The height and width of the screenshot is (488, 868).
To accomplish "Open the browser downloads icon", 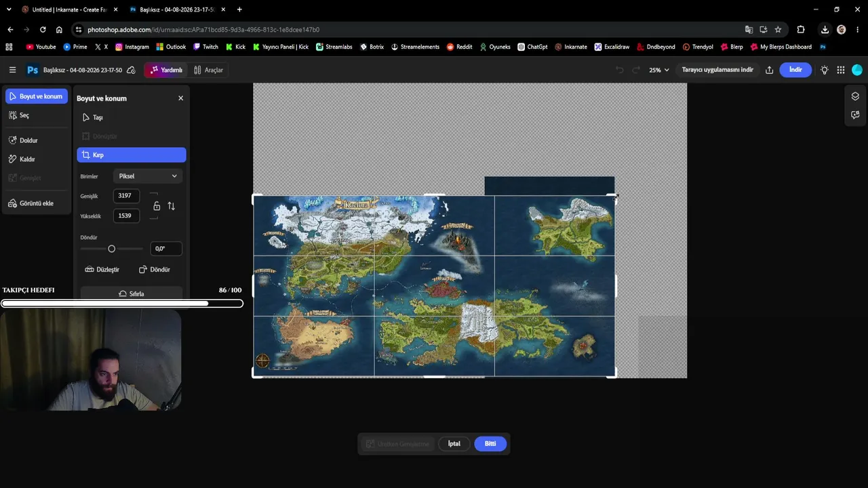I will point(825,30).
